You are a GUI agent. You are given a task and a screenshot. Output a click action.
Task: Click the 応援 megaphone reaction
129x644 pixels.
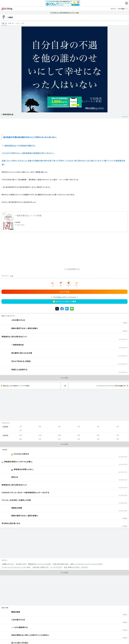click(x=61, y=284)
